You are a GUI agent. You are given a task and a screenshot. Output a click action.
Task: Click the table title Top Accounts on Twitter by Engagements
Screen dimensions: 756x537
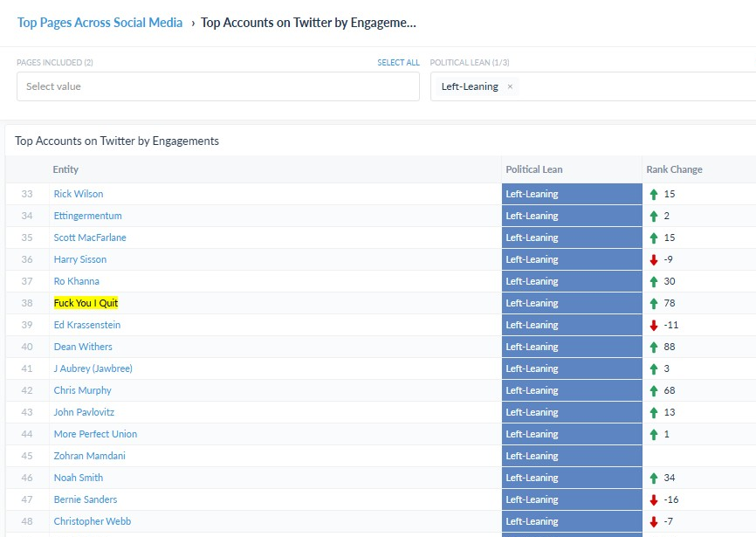(x=117, y=141)
